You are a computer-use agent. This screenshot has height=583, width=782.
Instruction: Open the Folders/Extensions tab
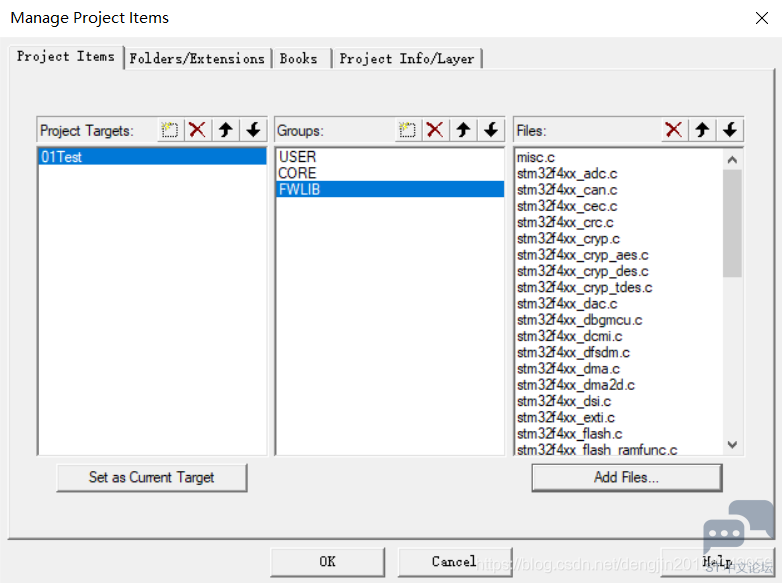197,59
